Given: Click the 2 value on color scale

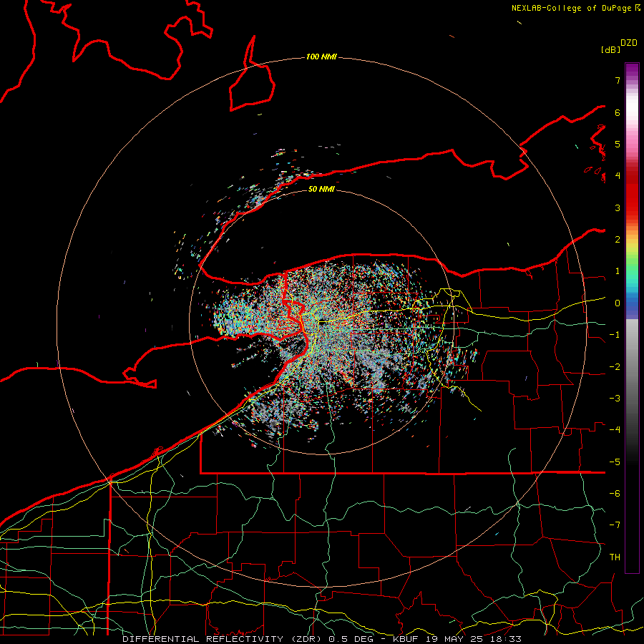Looking at the screenshot, I should coord(618,240).
